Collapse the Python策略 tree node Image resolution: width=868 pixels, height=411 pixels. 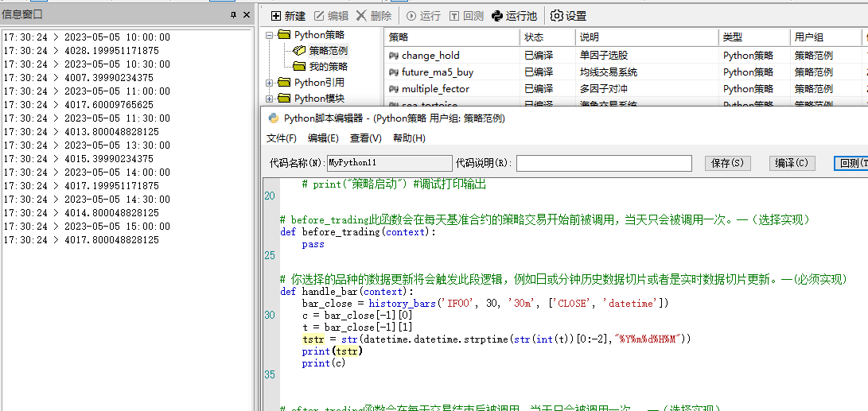tap(270, 36)
